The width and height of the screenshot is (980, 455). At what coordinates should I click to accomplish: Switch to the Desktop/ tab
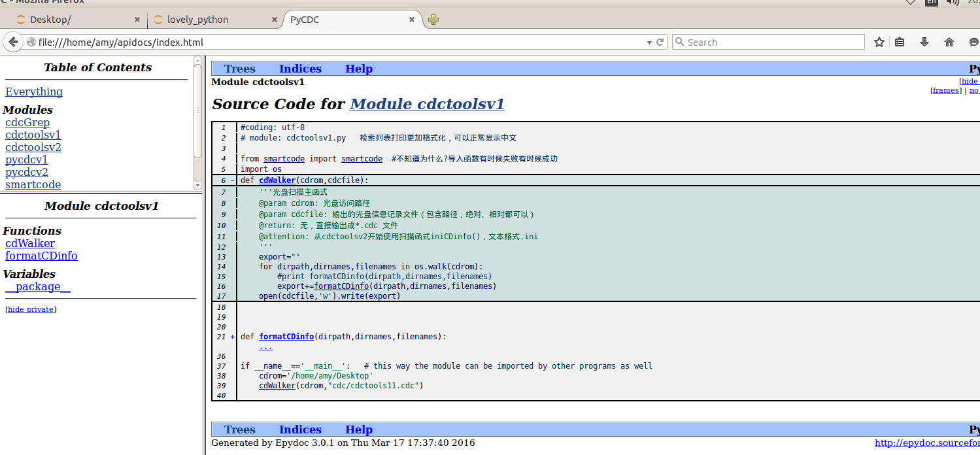pos(75,20)
